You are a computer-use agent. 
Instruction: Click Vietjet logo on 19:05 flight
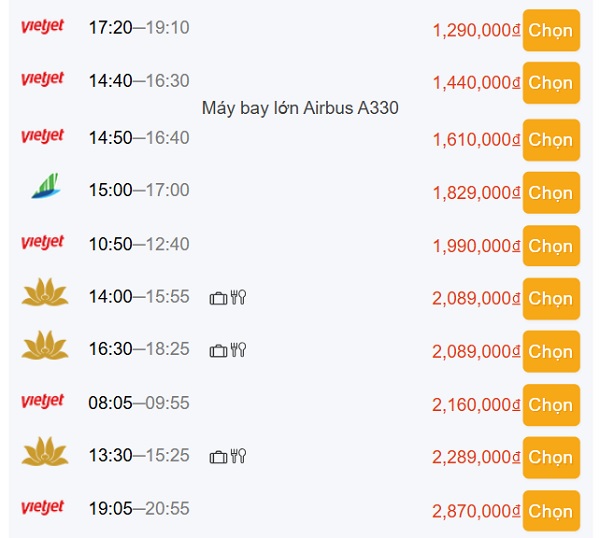tap(42, 507)
